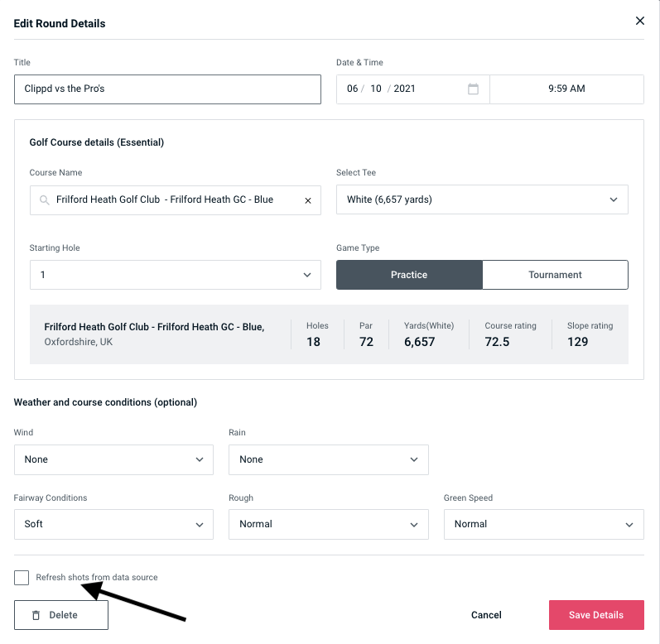Expand the Select Tee dropdown
The height and width of the screenshot is (644, 660).
(482, 199)
